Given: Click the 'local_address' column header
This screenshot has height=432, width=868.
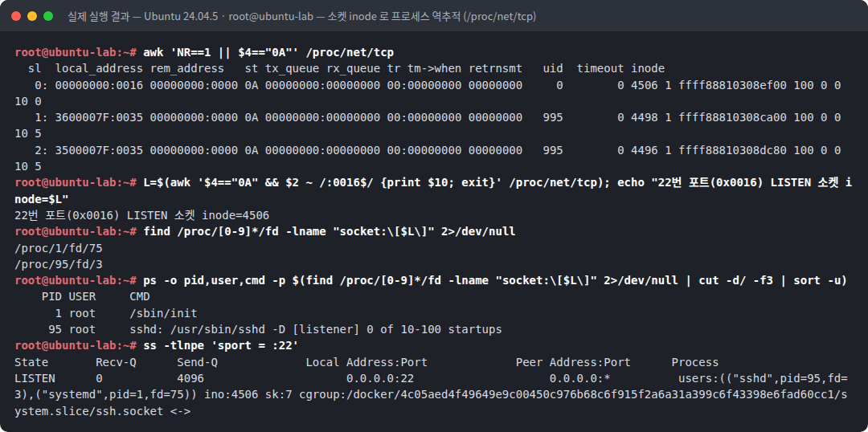Looking at the screenshot, I should point(100,69).
